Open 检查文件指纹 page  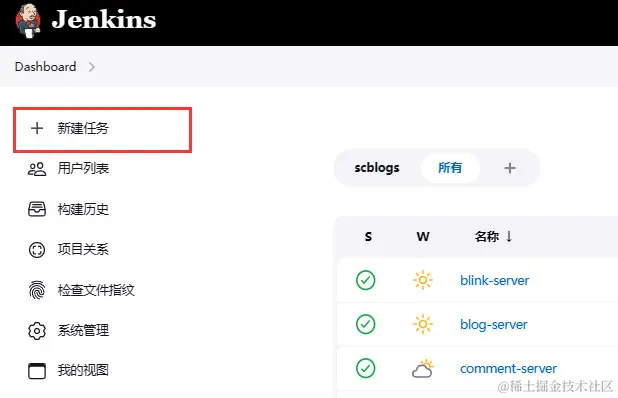coord(96,290)
